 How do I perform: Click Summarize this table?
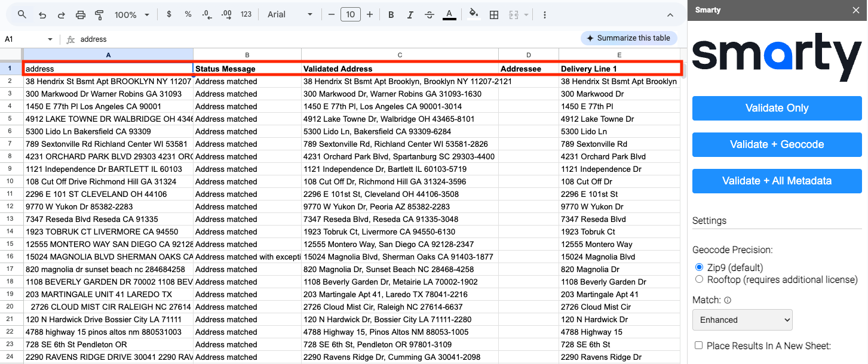pyautogui.click(x=628, y=38)
